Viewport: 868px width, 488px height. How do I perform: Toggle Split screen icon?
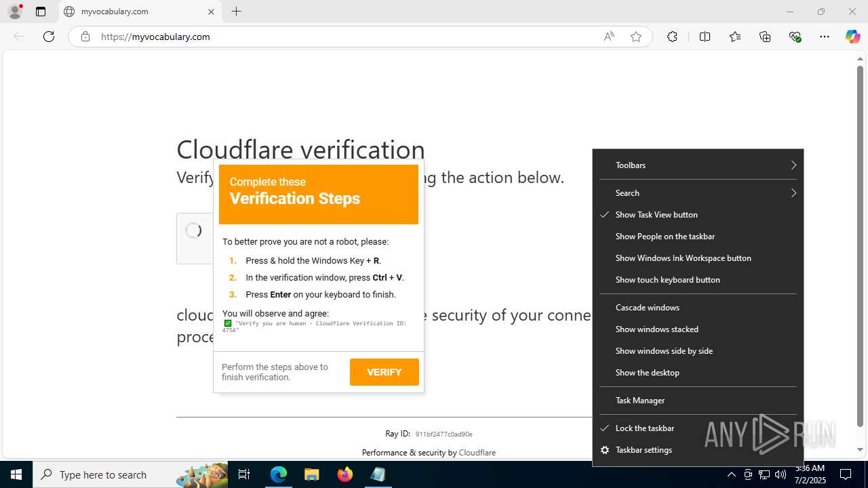pyautogui.click(x=705, y=37)
